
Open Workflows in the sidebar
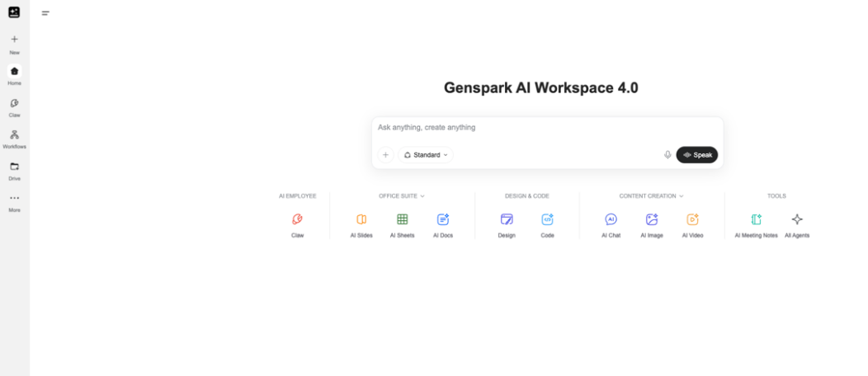point(14,139)
